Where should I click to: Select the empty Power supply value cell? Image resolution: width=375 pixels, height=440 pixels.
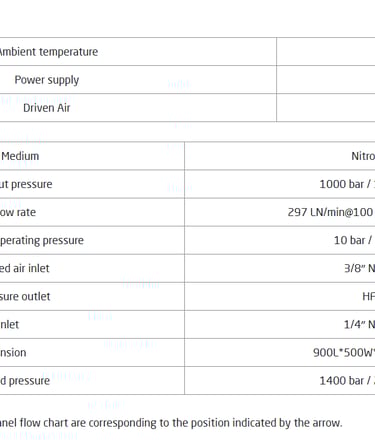click(x=326, y=80)
